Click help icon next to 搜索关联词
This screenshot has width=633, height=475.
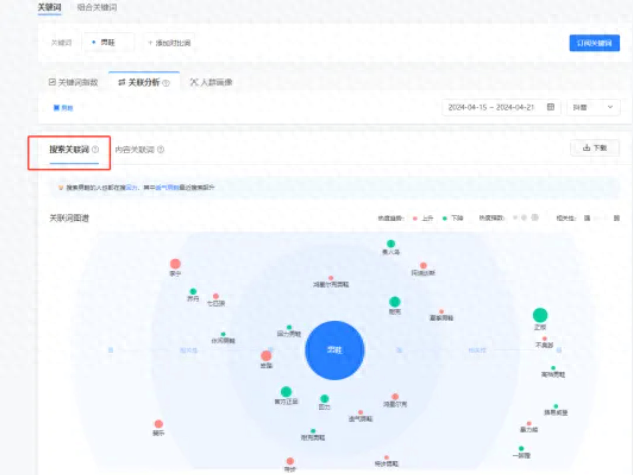click(96, 150)
